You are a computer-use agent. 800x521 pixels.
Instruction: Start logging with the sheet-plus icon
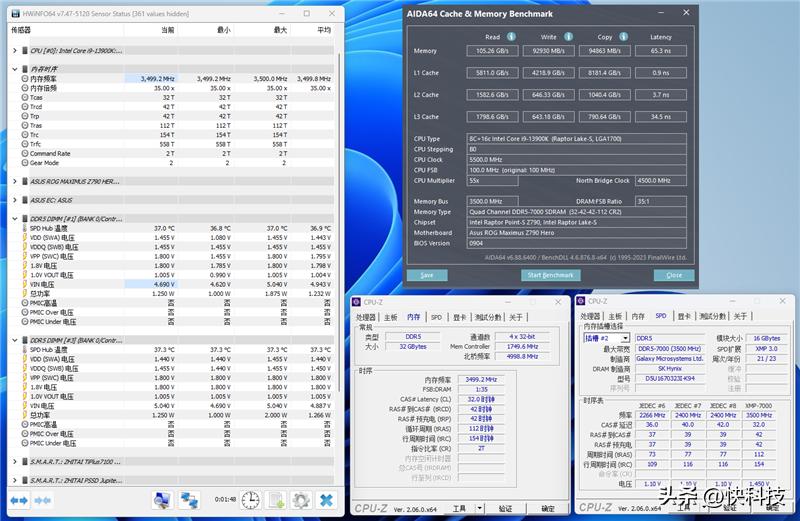pyautogui.click(x=276, y=500)
